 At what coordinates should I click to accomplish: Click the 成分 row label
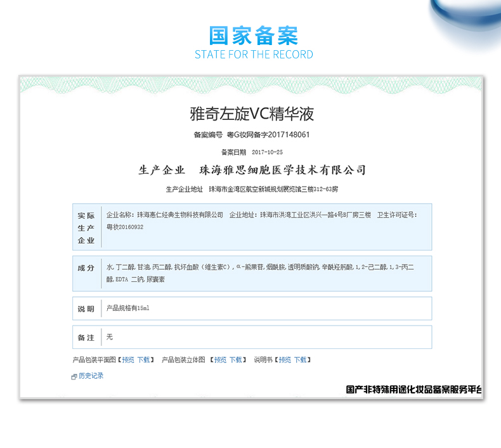click(x=86, y=268)
